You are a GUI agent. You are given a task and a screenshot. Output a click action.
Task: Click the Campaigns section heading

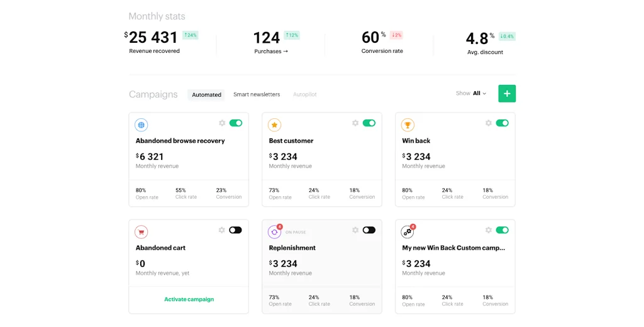pos(153,94)
